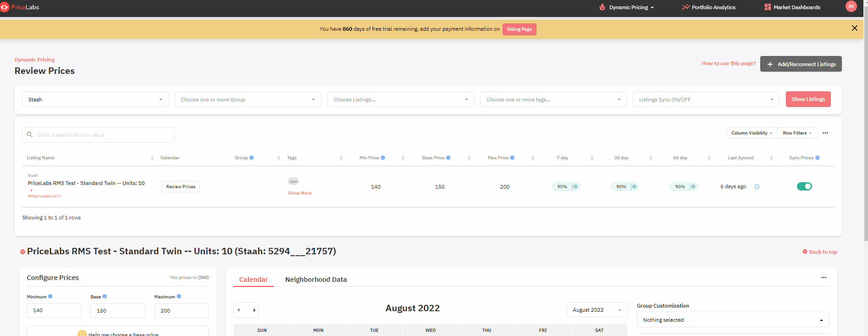Click the Max Price column info icon

click(x=512, y=158)
